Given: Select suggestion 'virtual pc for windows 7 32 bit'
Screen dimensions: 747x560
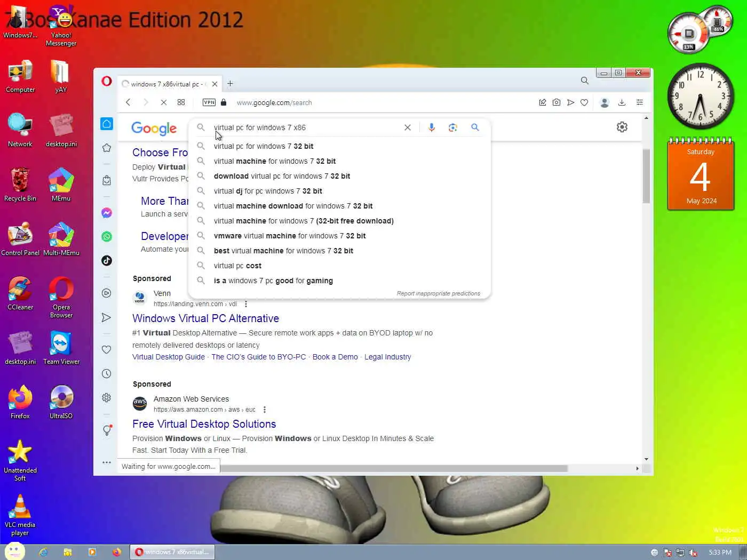Looking at the screenshot, I should coord(339,146).
